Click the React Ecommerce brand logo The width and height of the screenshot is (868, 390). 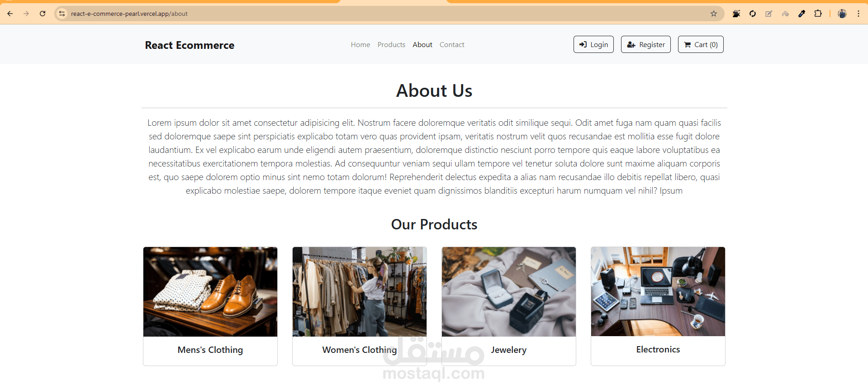(x=190, y=45)
